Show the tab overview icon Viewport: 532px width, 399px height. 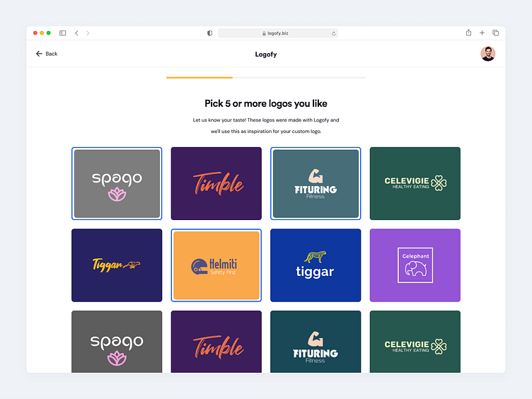point(496,33)
